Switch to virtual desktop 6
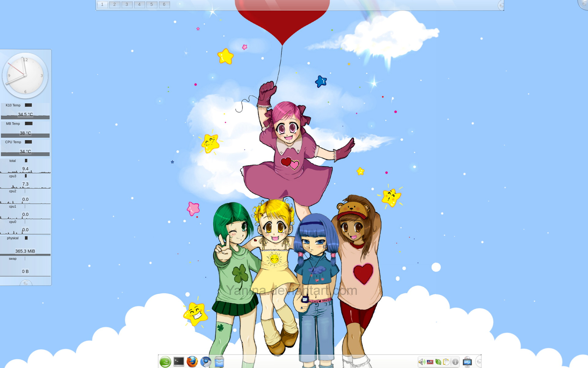The height and width of the screenshot is (368, 588). point(164,5)
